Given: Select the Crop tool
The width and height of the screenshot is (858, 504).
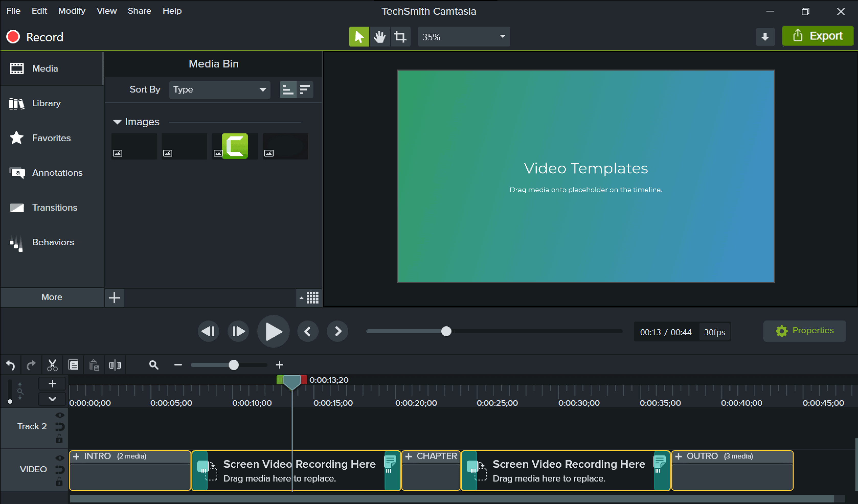Looking at the screenshot, I should click(400, 36).
